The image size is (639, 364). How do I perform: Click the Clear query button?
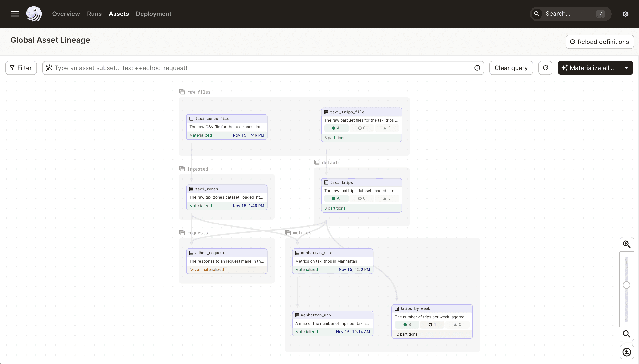(x=511, y=68)
